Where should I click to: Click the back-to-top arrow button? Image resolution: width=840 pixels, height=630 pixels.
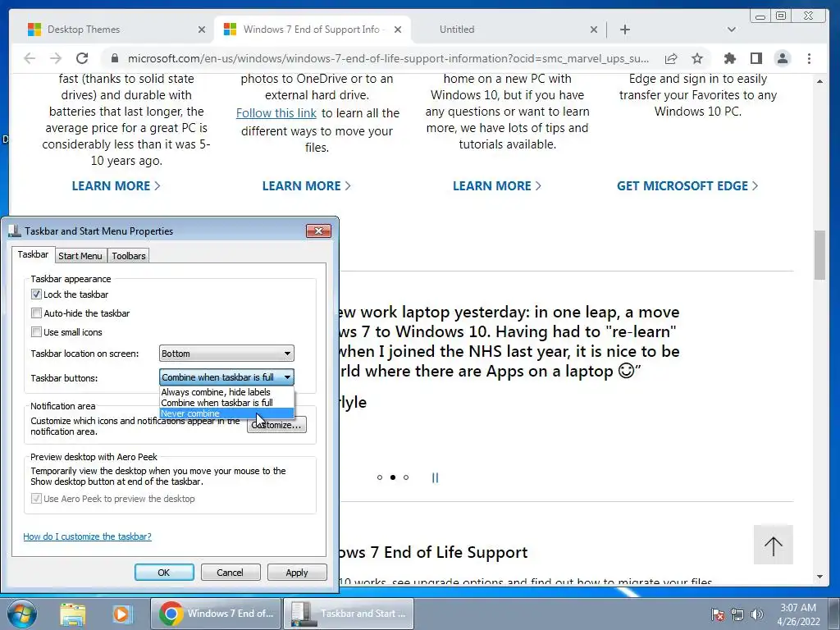pyautogui.click(x=773, y=545)
